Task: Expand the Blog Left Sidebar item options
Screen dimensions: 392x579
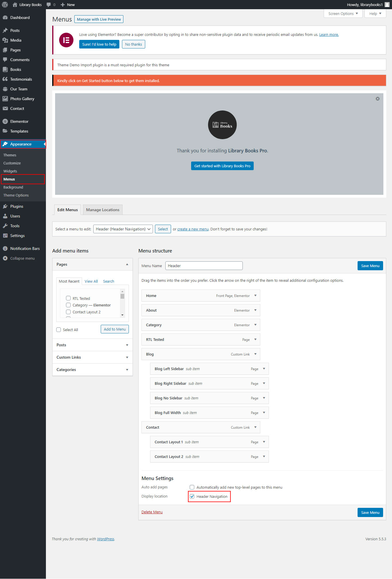Action: 264,369
